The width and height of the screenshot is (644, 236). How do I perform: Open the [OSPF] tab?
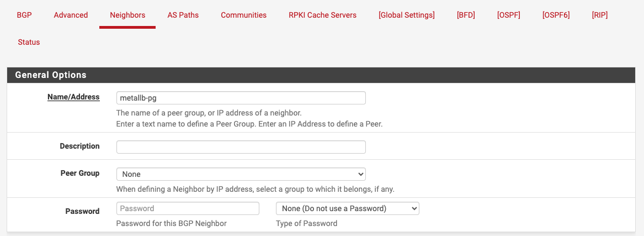coord(508,15)
